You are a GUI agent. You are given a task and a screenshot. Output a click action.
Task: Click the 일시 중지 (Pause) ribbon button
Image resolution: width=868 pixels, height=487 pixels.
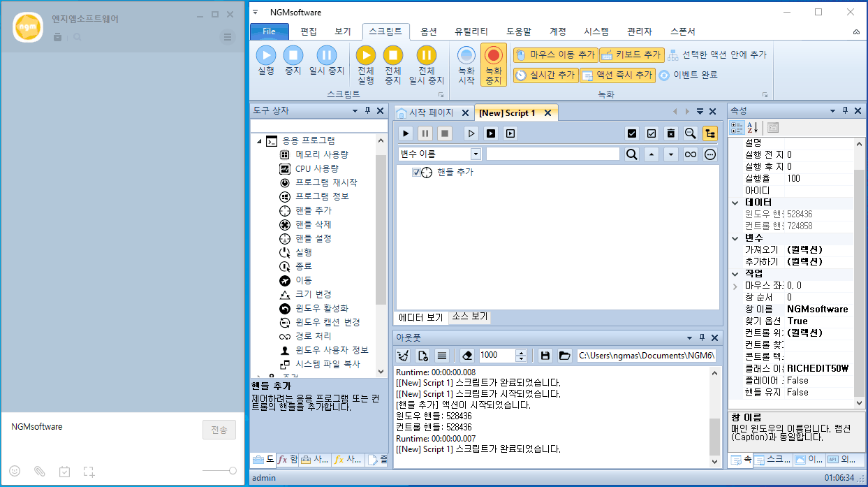tap(327, 61)
